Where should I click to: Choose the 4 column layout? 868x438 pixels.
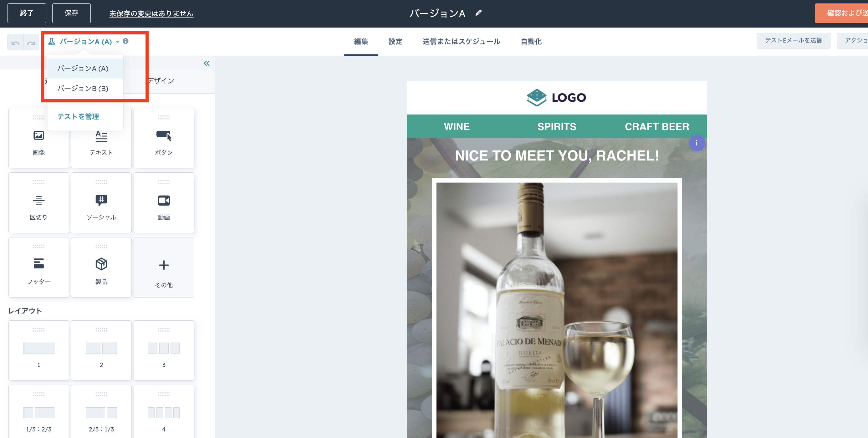pyautogui.click(x=164, y=412)
